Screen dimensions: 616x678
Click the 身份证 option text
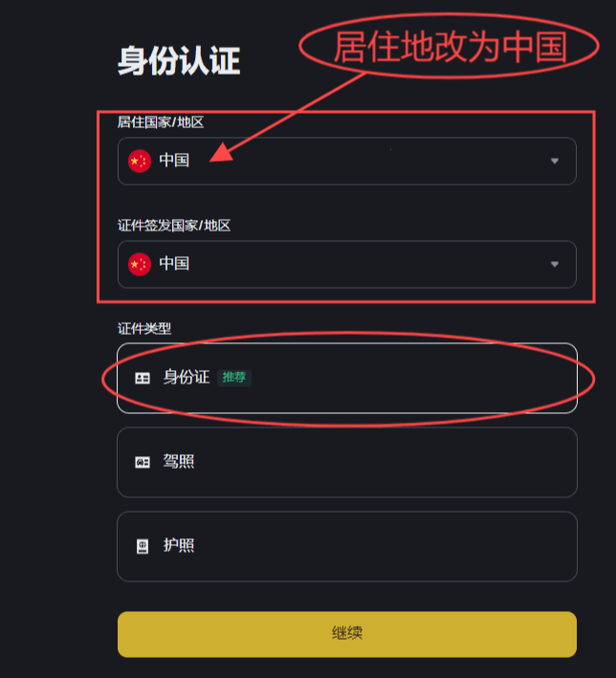click(x=187, y=378)
